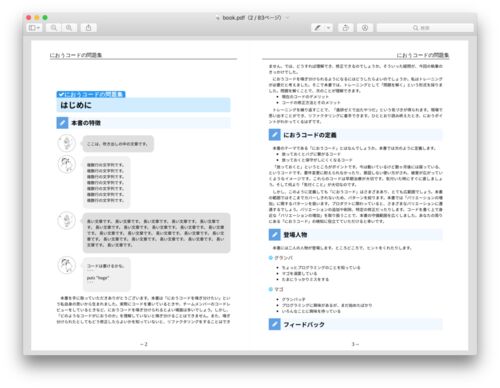Click the pencil icon beside におうコードの定義
The height and width of the screenshot is (388, 500).
point(274,135)
